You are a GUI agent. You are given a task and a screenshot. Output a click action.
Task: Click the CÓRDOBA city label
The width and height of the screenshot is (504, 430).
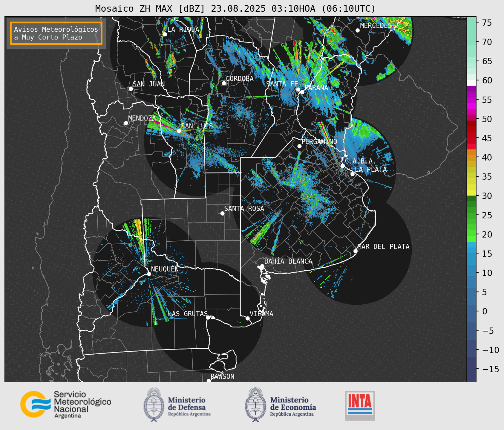[x=240, y=79]
